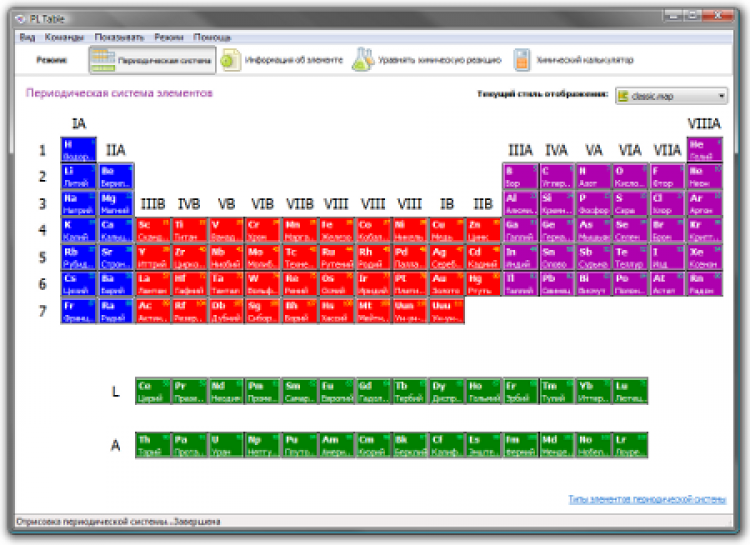Select the copper Cu element cell

[447, 230]
